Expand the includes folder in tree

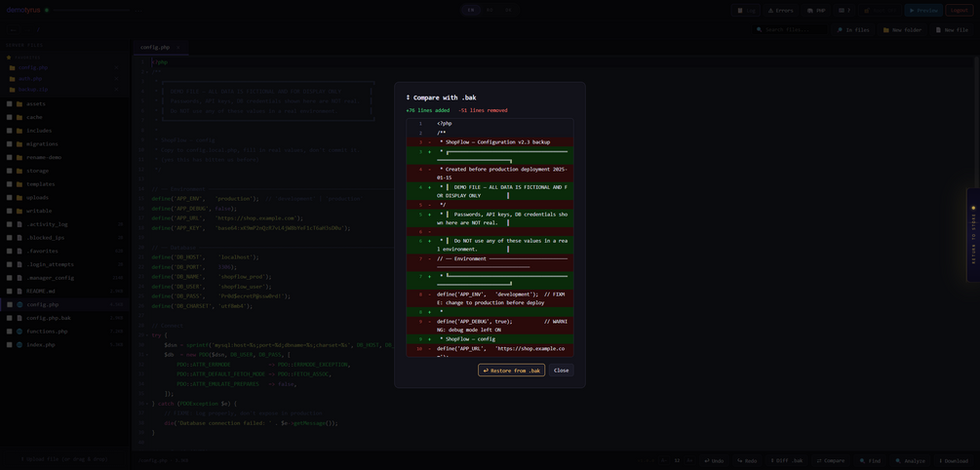39,131
